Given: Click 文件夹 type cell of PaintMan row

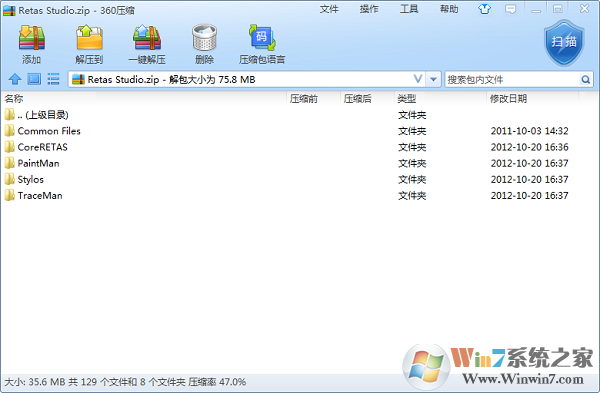Looking at the screenshot, I should pyautogui.click(x=412, y=163).
